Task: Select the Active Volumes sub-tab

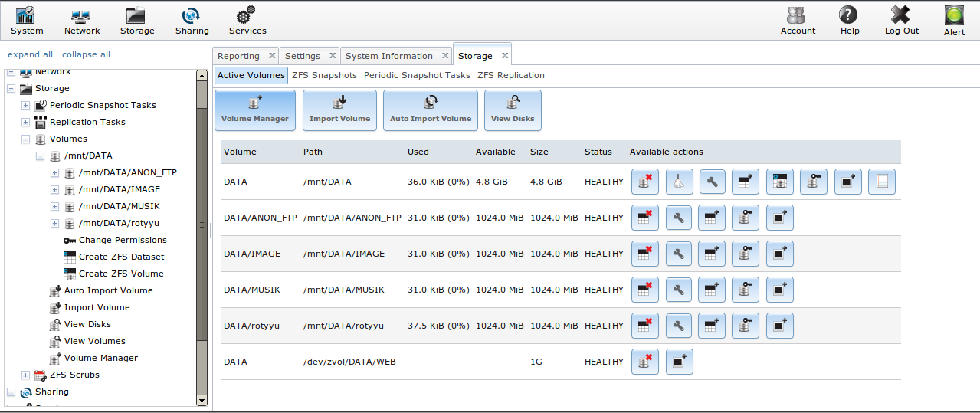Action: (x=251, y=75)
